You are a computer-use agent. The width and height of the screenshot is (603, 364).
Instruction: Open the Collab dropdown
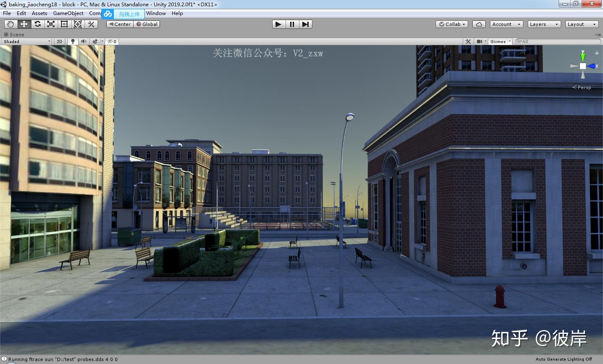452,24
